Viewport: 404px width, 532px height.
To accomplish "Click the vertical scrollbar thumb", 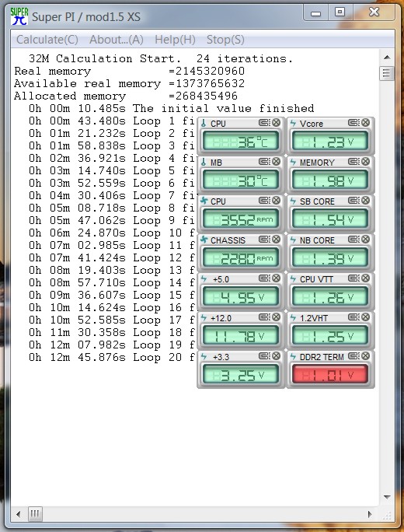I will [387, 73].
